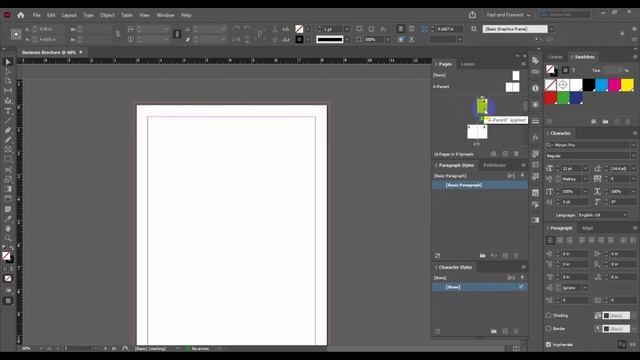The image size is (640, 360).
Task: Toggle the fill/stroke box in toolbox
Action: point(7,257)
